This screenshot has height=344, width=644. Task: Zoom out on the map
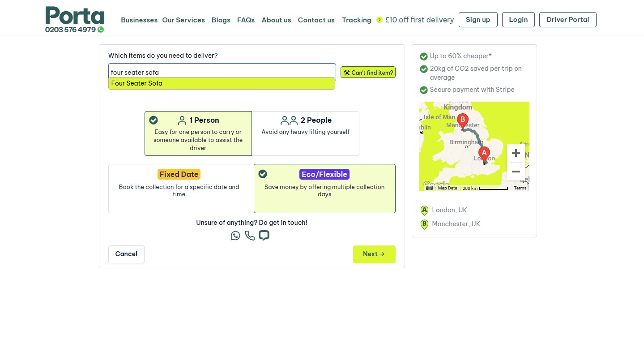click(516, 172)
